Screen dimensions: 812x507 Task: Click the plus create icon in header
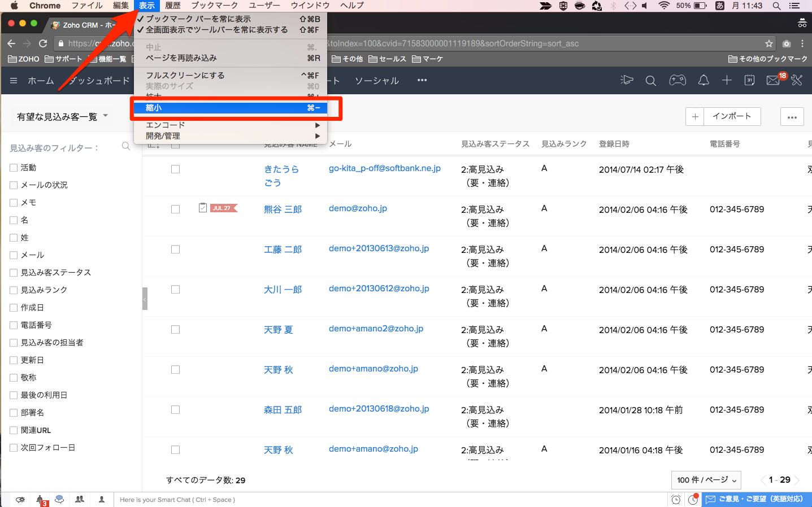pos(727,81)
